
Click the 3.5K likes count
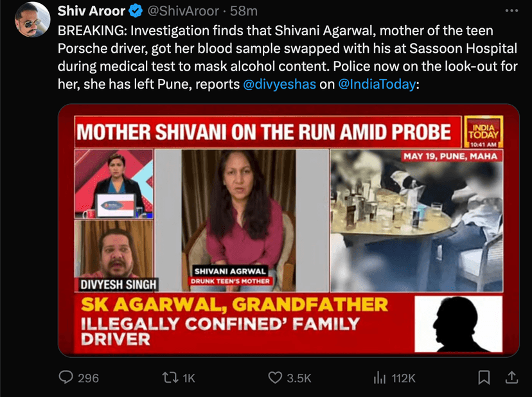point(299,378)
